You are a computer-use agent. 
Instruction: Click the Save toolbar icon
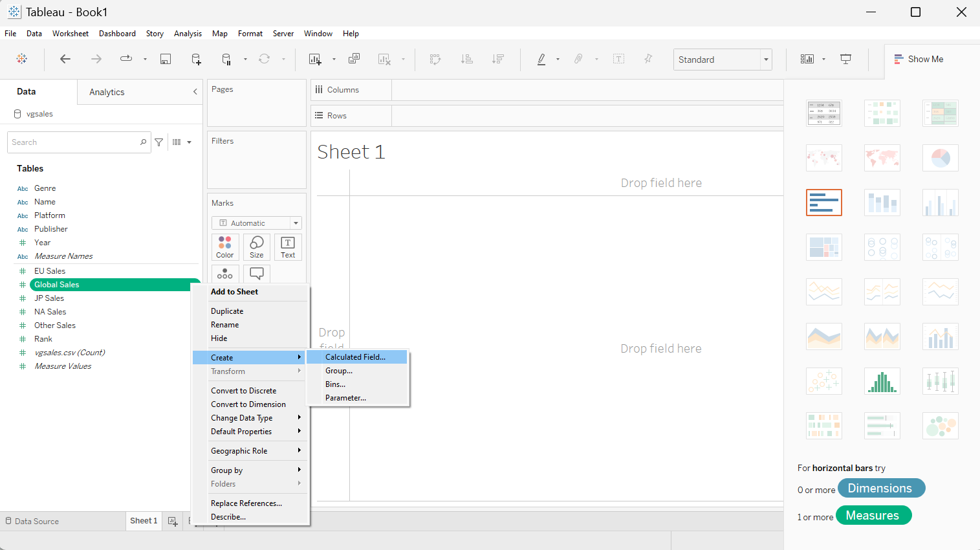[x=166, y=59]
